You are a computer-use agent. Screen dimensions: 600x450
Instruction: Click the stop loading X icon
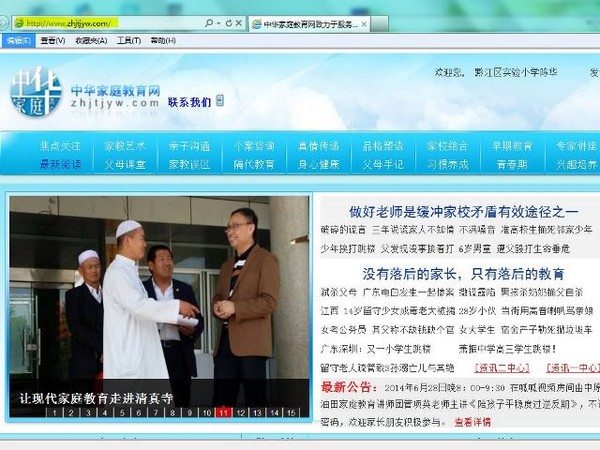240,22
